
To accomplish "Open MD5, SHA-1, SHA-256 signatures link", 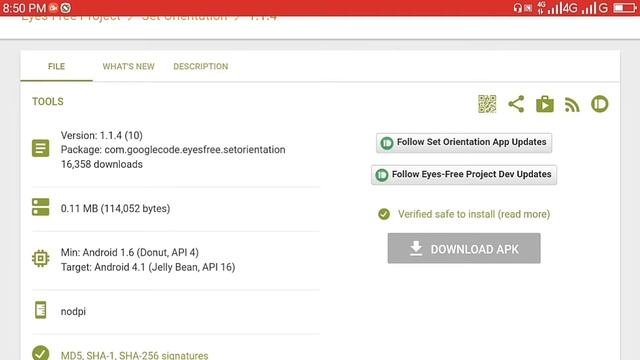I will 134,355.
